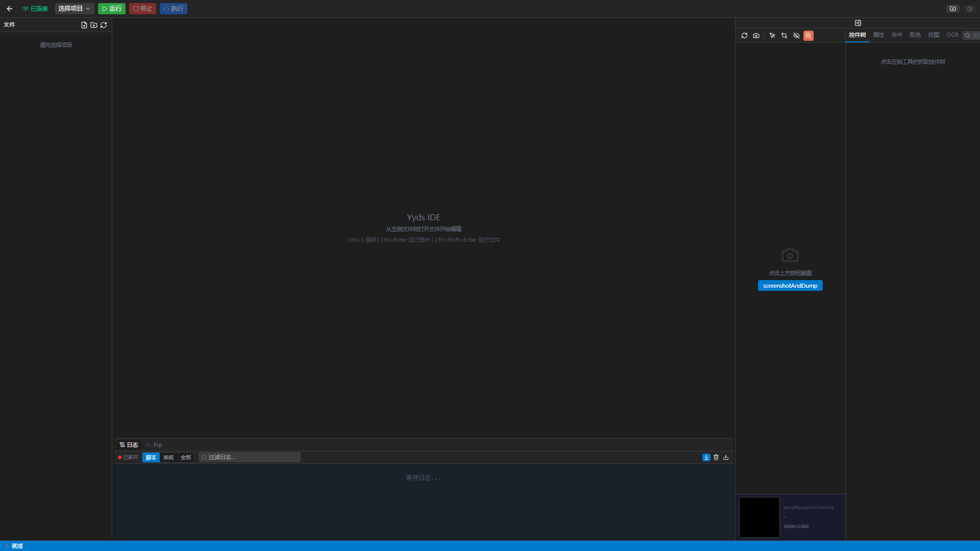Switch to the 取色 color picker tab
Screen dimensions: 980x551
pos(915,35)
